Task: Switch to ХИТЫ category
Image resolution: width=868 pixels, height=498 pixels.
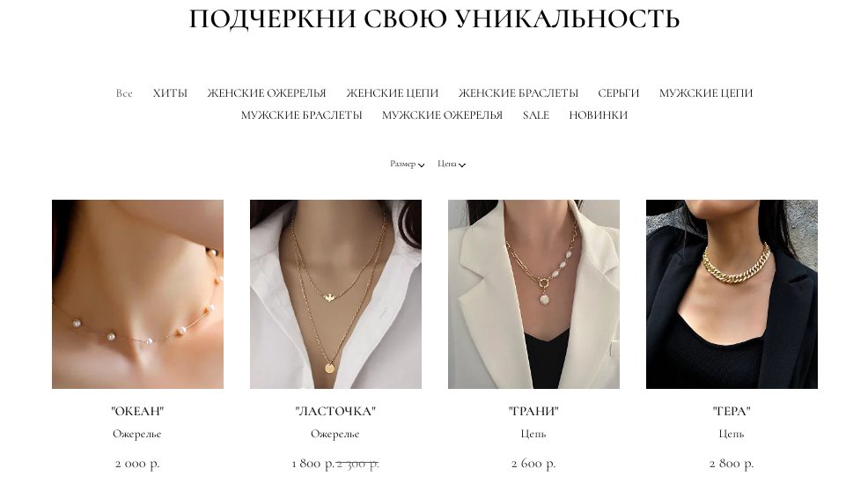Action: point(170,93)
